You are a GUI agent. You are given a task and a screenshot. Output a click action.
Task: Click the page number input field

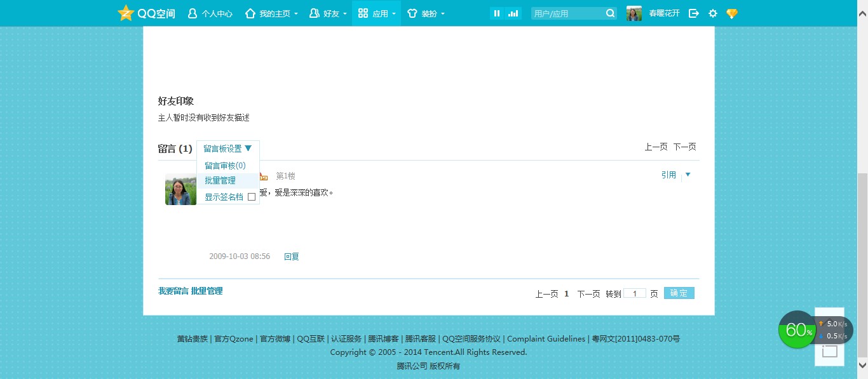point(634,293)
